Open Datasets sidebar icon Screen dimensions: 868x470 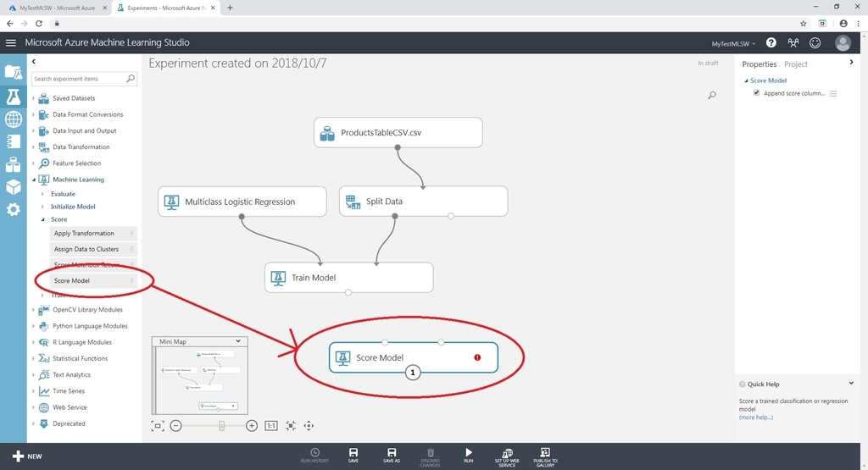[14, 164]
